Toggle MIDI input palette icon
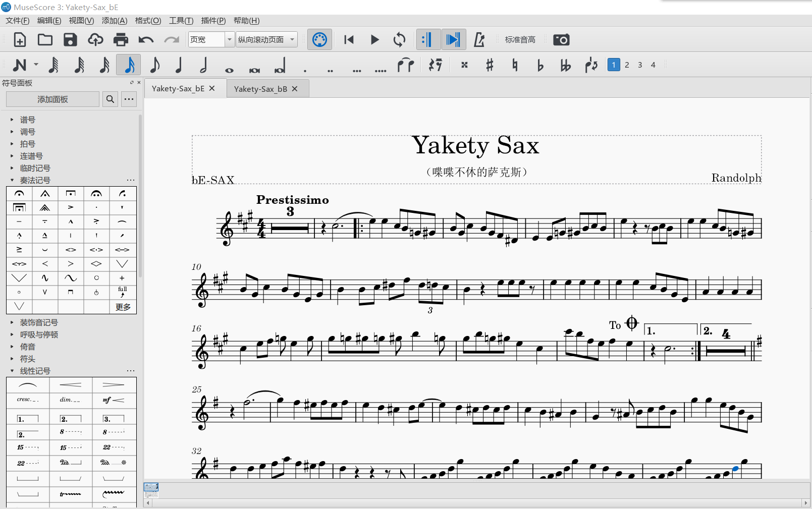812x509 pixels. pyautogui.click(x=319, y=40)
